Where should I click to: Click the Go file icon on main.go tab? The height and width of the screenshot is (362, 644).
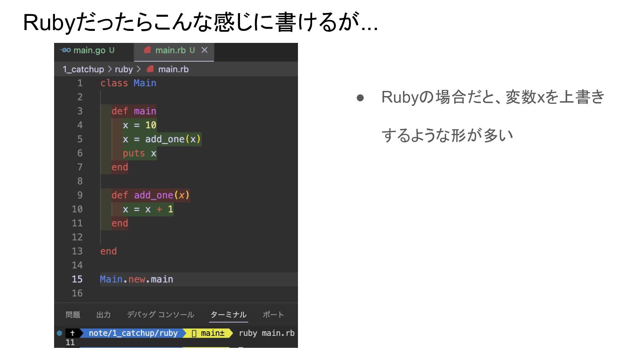coord(66,51)
